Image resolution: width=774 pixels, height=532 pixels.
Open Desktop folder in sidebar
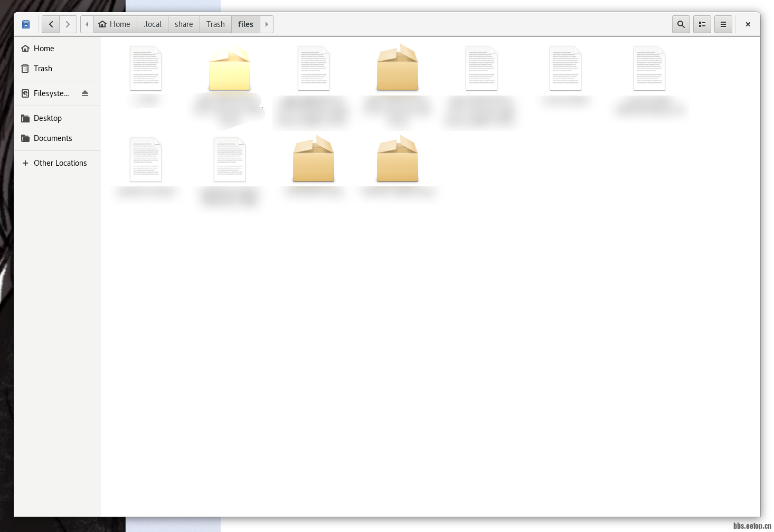(x=48, y=118)
